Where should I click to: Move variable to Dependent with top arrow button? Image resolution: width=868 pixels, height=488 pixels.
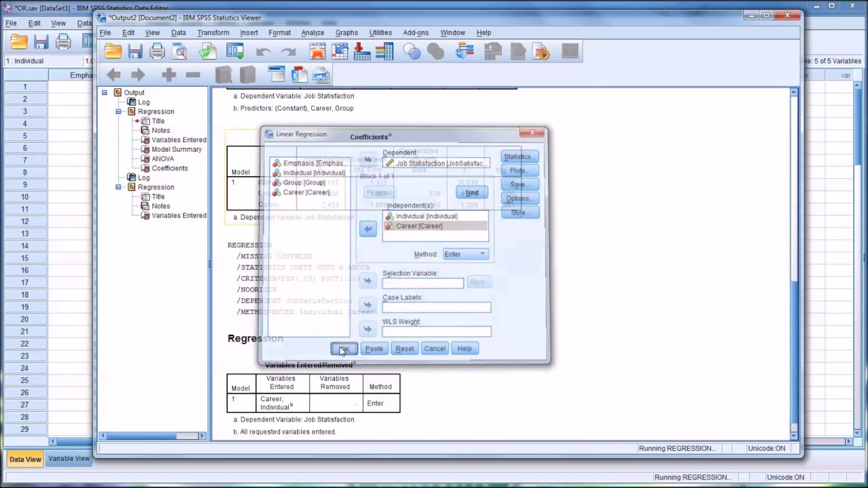tap(368, 159)
